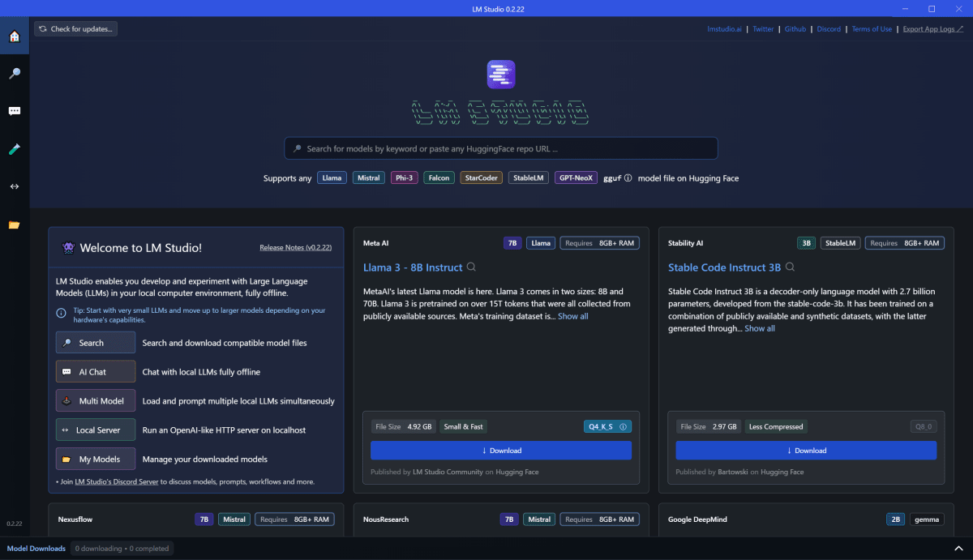Select the Falcon architecture tag

[439, 178]
